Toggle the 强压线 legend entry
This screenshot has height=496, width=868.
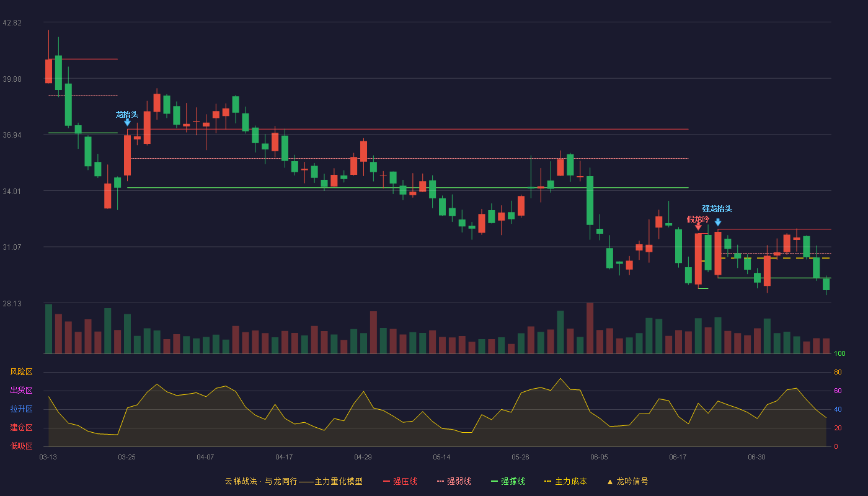click(x=400, y=481)
